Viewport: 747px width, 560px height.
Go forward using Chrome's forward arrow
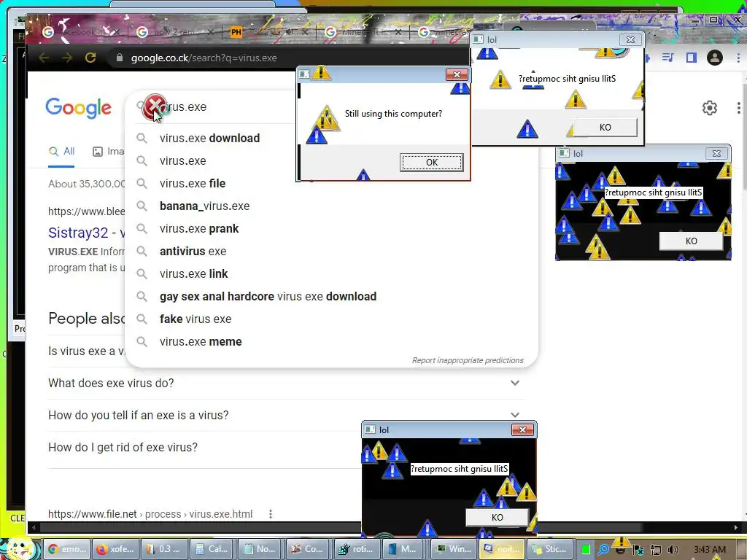(66, 58)
